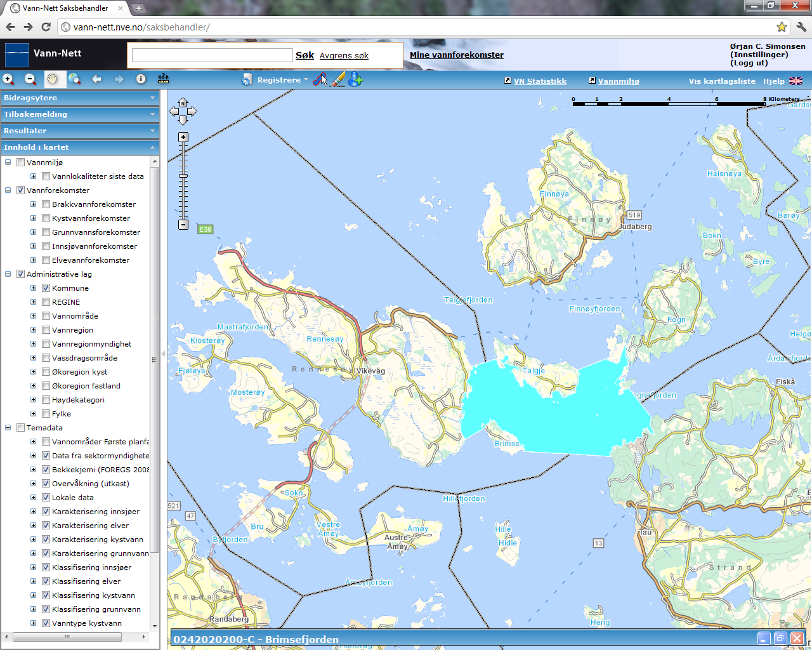Close the Brimsefjorden info panel

(797, 639)
